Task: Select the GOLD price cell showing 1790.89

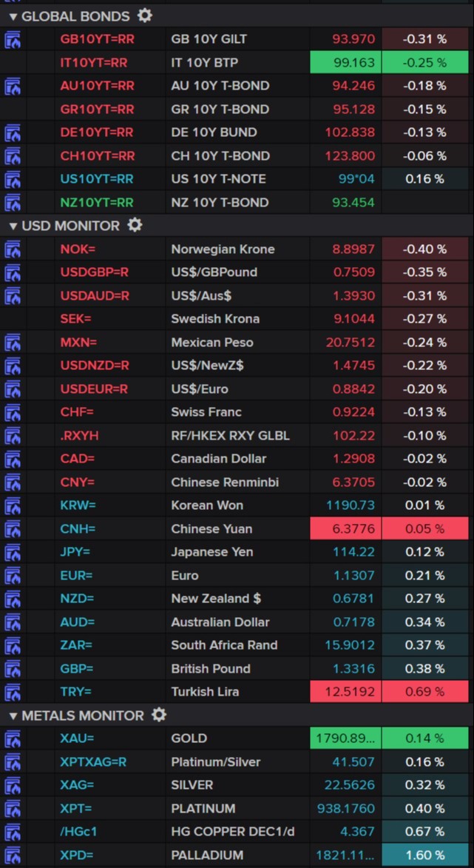Action: [x=346, y=739]
